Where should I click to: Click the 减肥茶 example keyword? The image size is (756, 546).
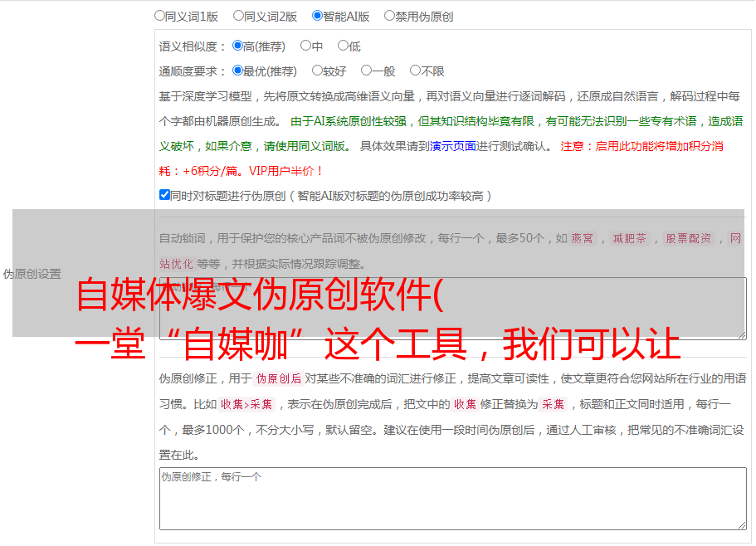pyautogui.click(x=629, y=238)
